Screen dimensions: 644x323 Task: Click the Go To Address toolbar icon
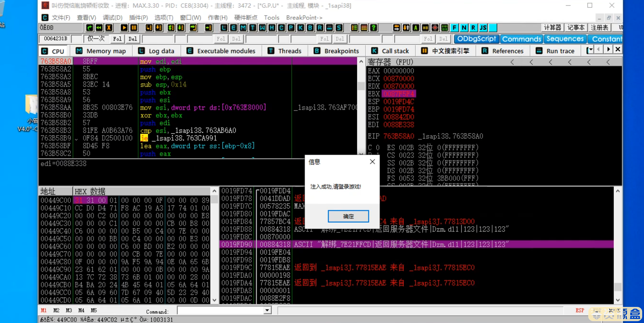click(209, 28)
